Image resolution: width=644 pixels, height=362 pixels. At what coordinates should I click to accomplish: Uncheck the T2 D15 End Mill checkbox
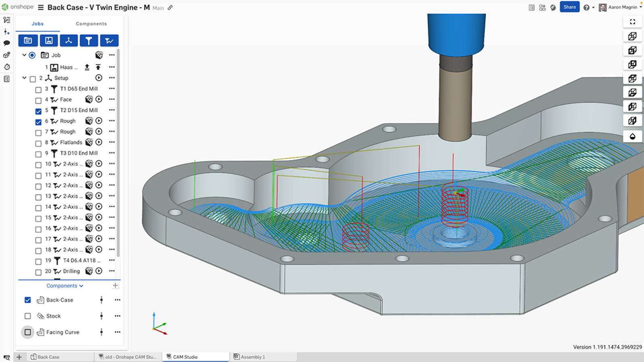click(x=38, y=111)
